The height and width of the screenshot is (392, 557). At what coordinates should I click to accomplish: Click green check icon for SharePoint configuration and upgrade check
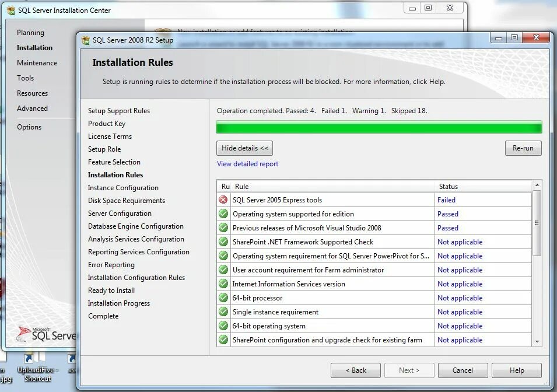coord(223,339)
